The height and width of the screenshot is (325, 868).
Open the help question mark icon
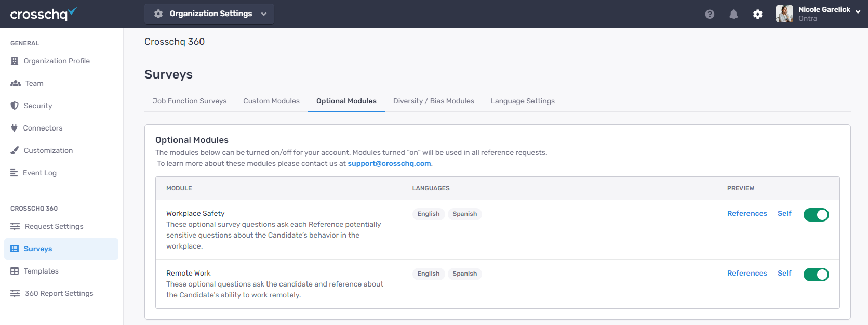[x=710, y=14]
